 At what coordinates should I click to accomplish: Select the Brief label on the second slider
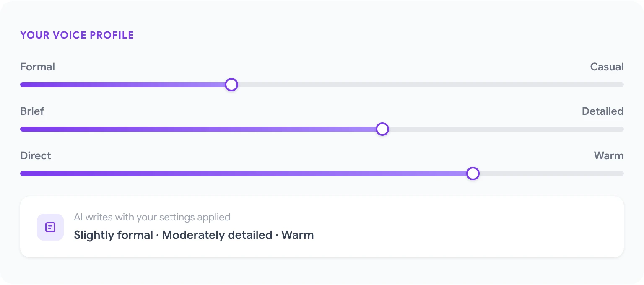[x=32, y=111]
